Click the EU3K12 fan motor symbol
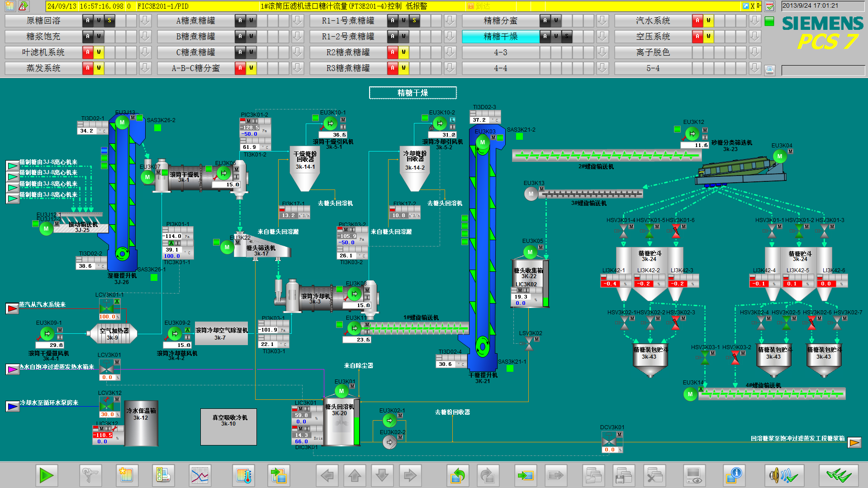 (x=692, y=133)
